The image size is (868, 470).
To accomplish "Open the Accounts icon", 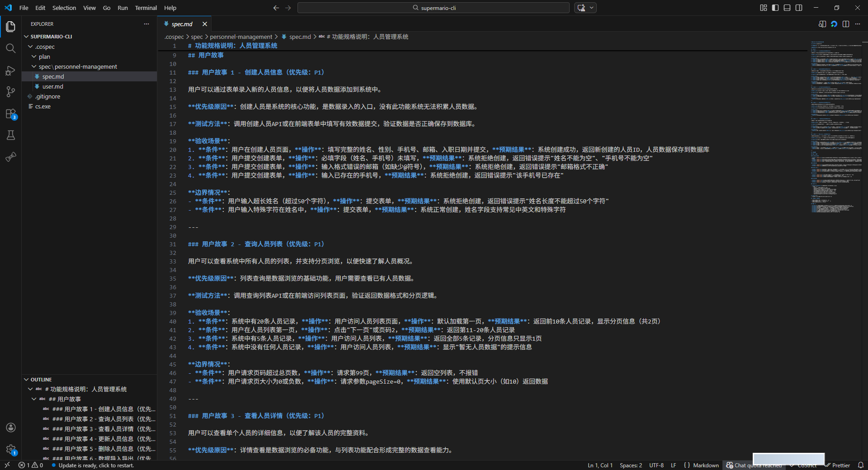I will click(x=11, y=428).
